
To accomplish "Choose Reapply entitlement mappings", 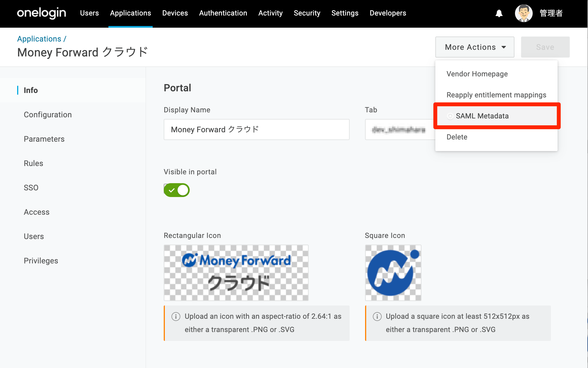I will (496, 95).
